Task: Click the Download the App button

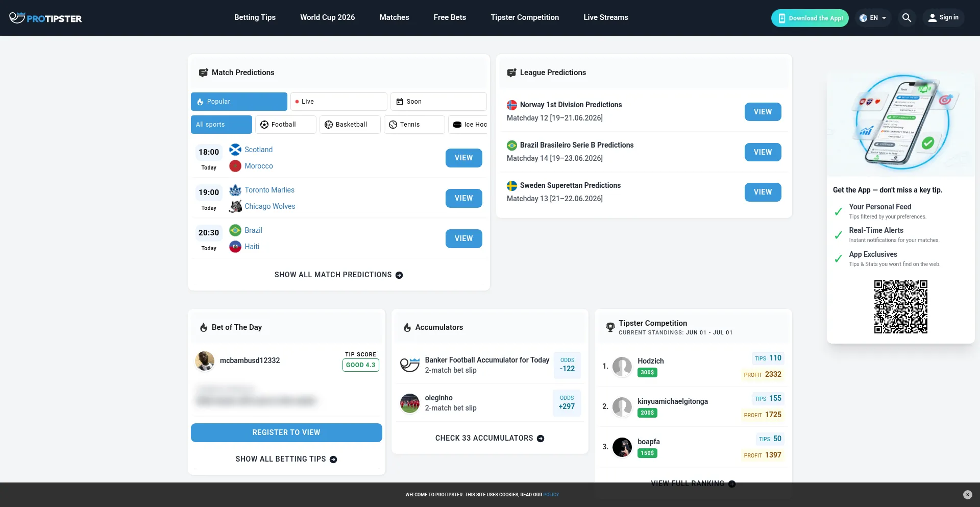Action: point(810,18)
